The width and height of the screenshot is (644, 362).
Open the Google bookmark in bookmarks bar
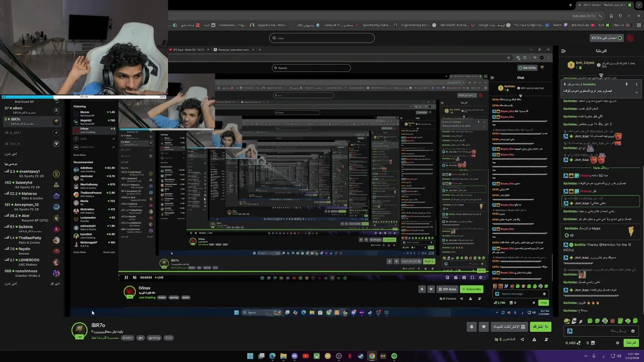[x=495, y=25]
